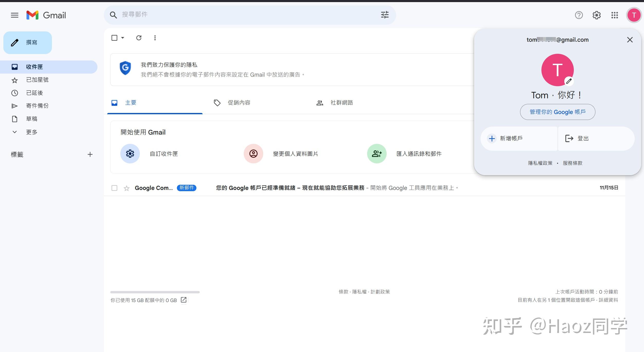The height and width of the screenshot is (352, 644).
Task: Open the settings gear icon
Action: pyautogui.click(x=596, y=15)
